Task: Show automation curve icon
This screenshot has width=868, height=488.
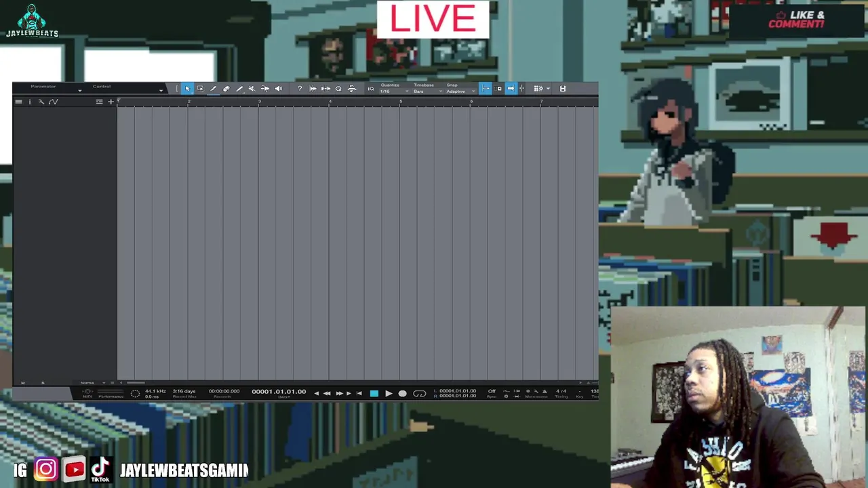Action: 54,102
